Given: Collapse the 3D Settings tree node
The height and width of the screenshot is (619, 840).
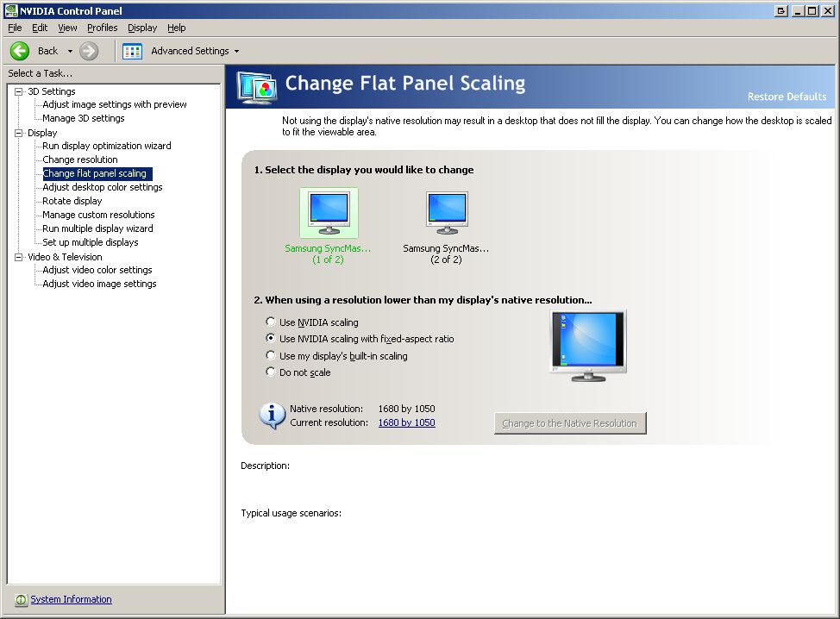Looking at the screenshot, I should click(x=19, y=91).
